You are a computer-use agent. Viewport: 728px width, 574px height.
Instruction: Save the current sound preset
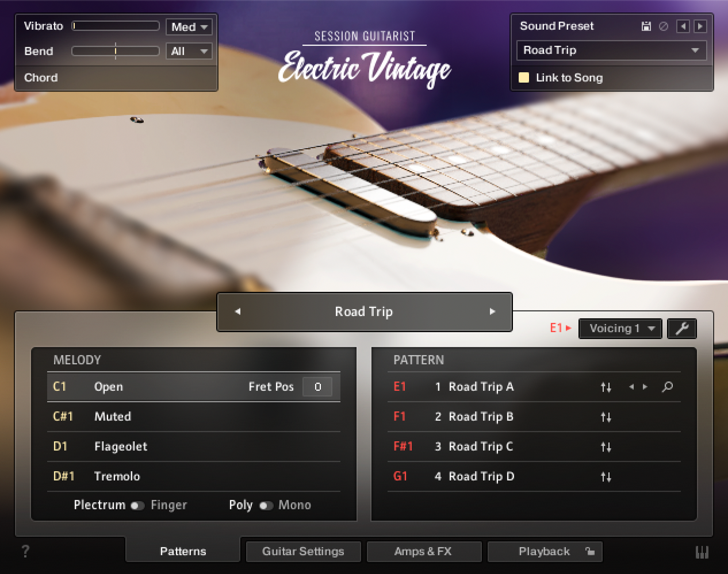pos(646,26)
